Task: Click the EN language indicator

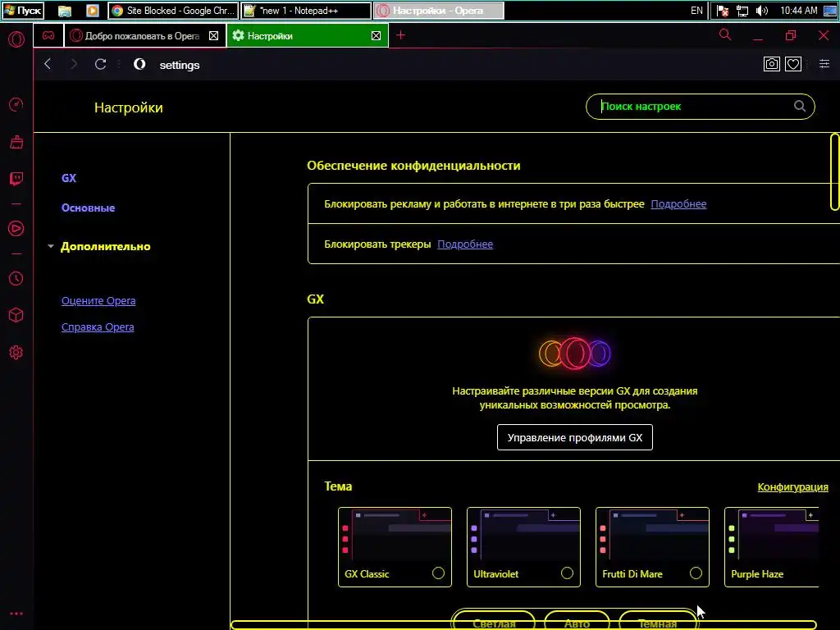Action: pyautogui.click(x=696, y=11)
